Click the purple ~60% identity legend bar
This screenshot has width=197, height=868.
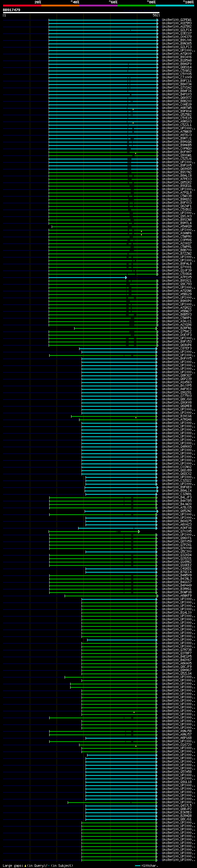point(98,6)
